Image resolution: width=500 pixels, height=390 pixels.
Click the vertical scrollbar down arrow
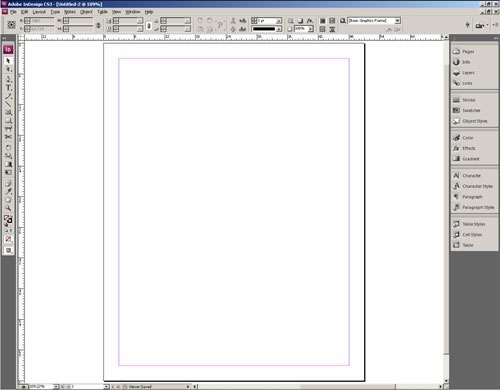pyautogui.click(x=446, y=381)
